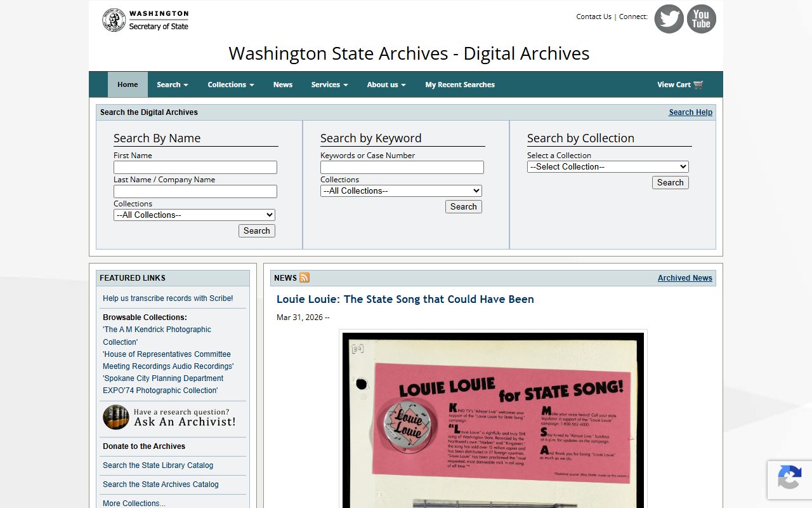The width and height of the screenshot is (812, 508).
Task: Open the Archived News link
Action: click(x=685, y=278)
